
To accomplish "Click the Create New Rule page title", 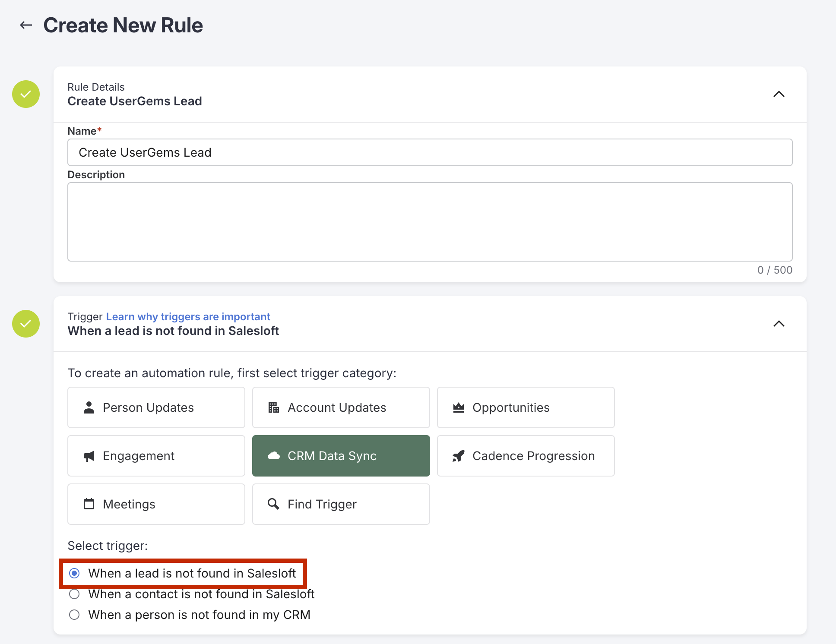I will tap(123, 25).
